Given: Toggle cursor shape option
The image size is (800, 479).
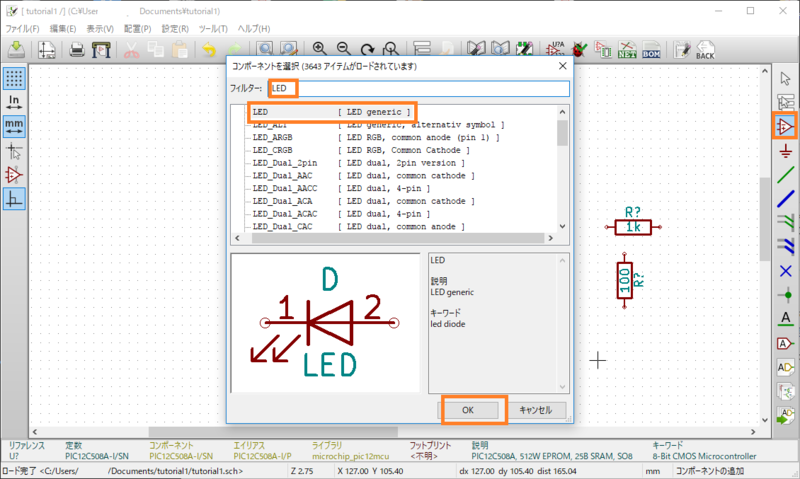Looking at the screenshot, I should coord(14,151).
